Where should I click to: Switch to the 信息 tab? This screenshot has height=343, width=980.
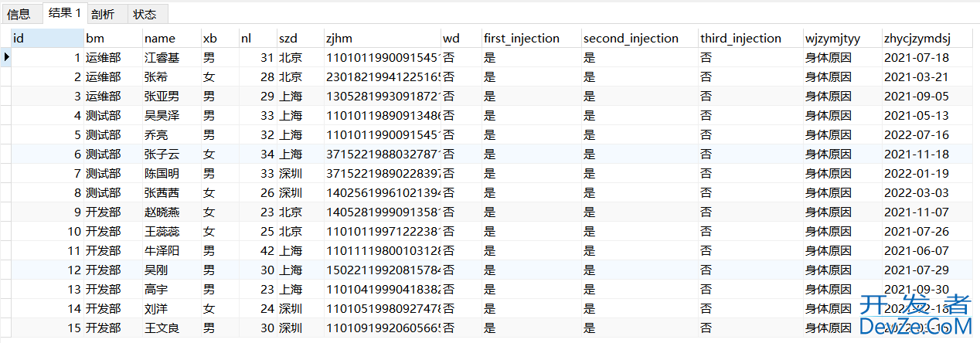(x=20, y=14)
